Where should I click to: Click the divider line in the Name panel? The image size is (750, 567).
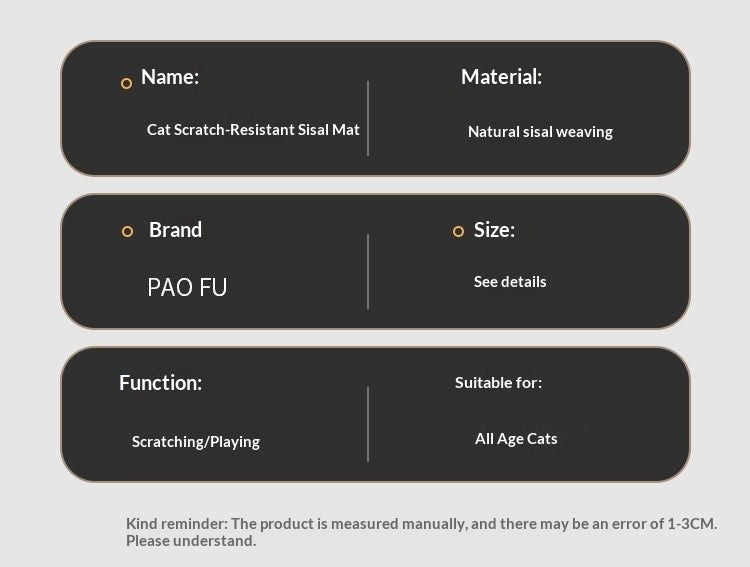pyautogui.click(x=368, y=118)
